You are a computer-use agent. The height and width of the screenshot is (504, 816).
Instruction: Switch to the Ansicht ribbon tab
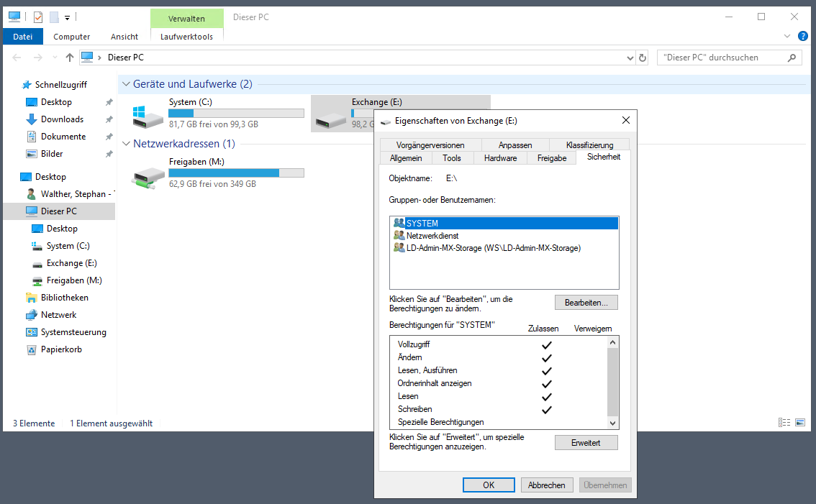124,37
